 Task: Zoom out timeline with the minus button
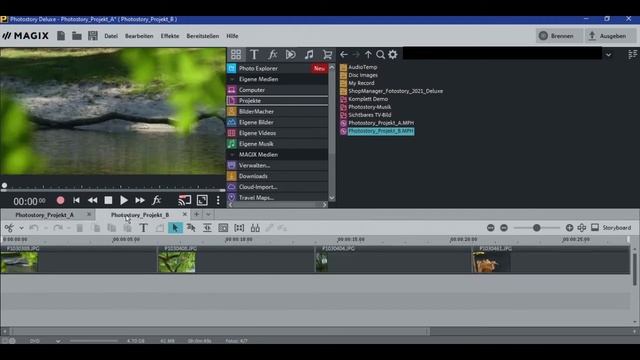pos(504,228)
